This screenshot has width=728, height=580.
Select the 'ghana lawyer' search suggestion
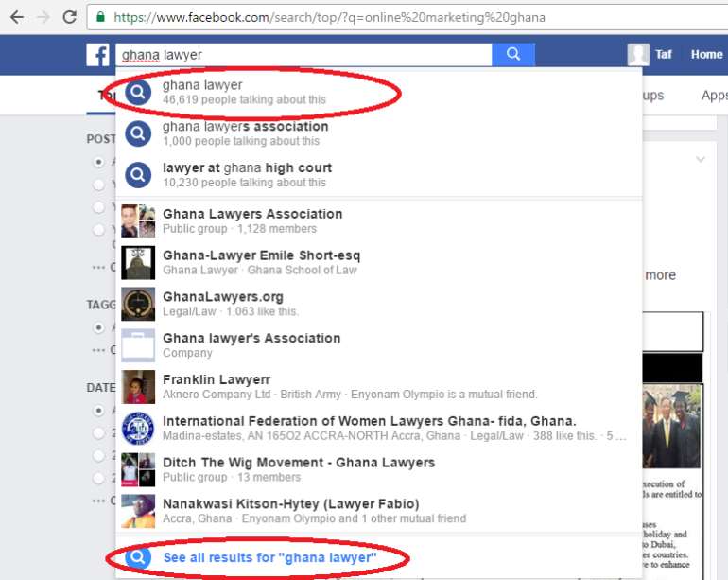(379, 92)
